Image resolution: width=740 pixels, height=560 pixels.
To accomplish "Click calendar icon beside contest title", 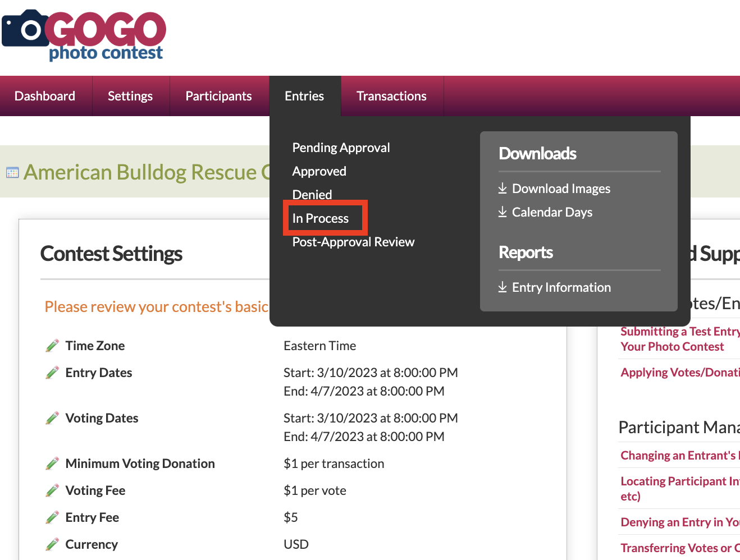I will (12, 173).
